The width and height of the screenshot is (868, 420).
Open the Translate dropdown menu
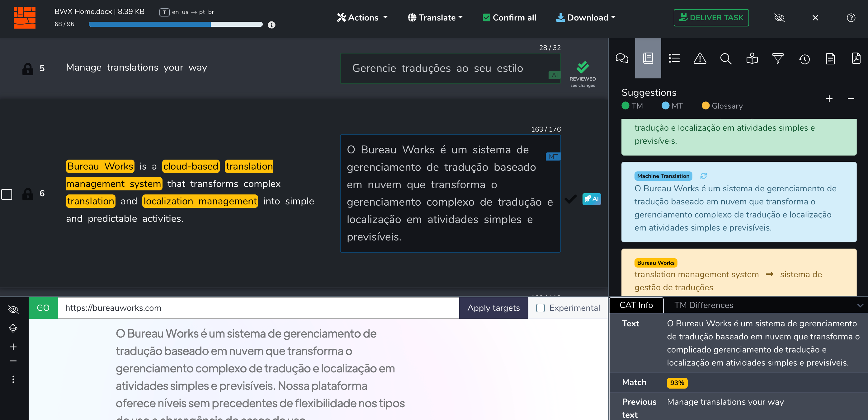coord(435,17)
